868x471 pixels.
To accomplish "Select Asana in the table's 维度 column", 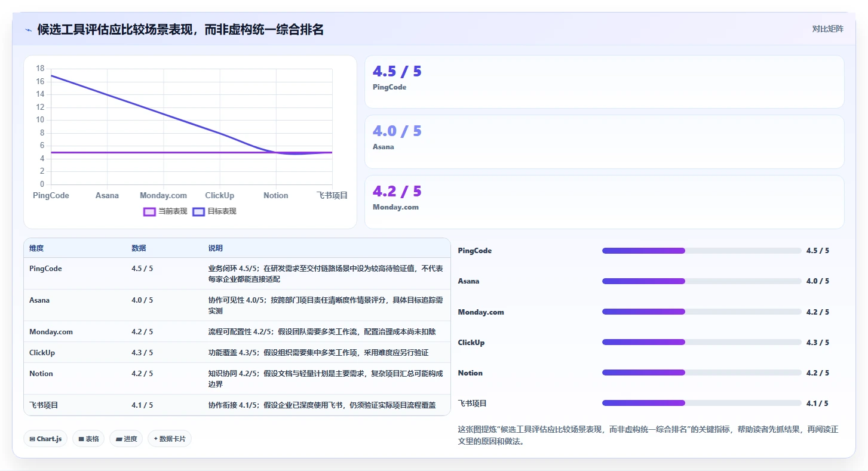I will tap(39, 300).
